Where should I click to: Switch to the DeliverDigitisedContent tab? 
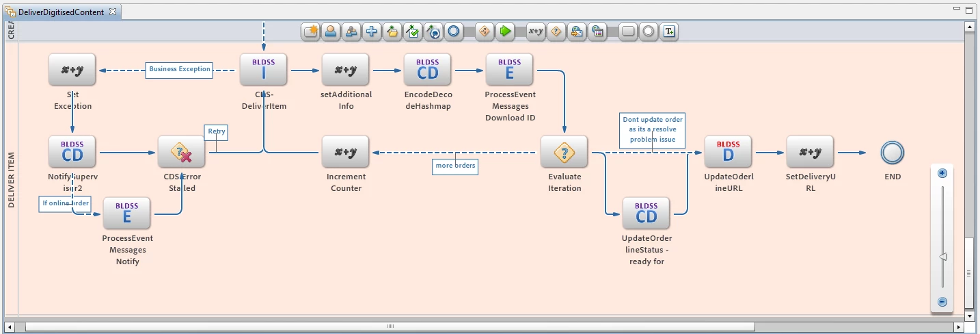(x=61, y=12)
